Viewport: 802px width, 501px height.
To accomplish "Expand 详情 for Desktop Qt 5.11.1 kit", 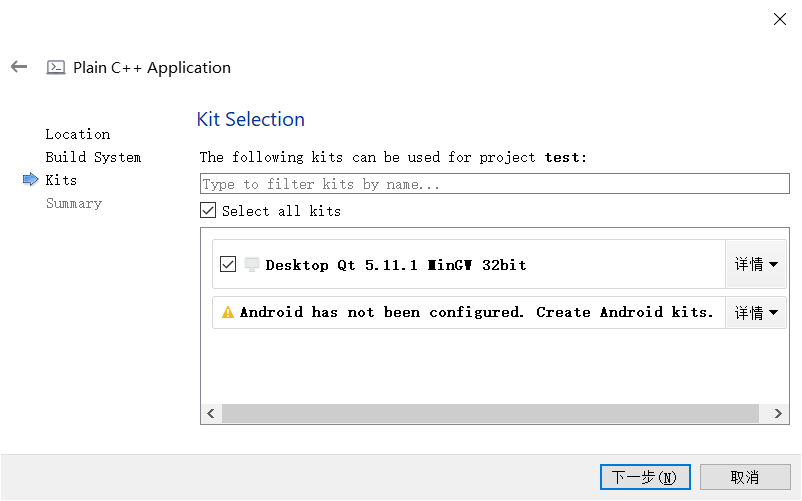I will 755,264.
